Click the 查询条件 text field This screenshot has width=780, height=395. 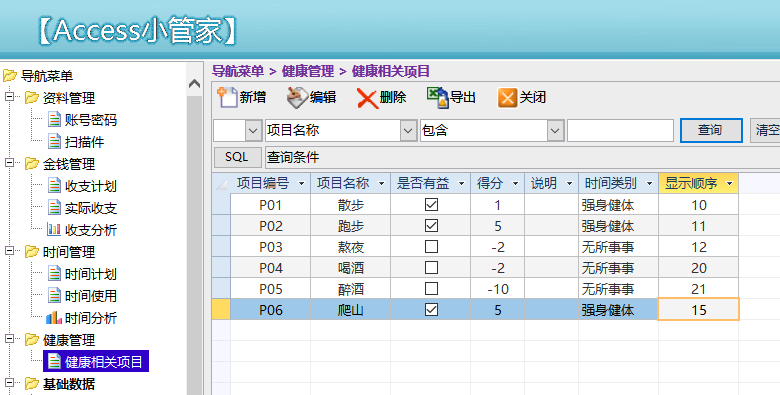[x=522, y=157]
